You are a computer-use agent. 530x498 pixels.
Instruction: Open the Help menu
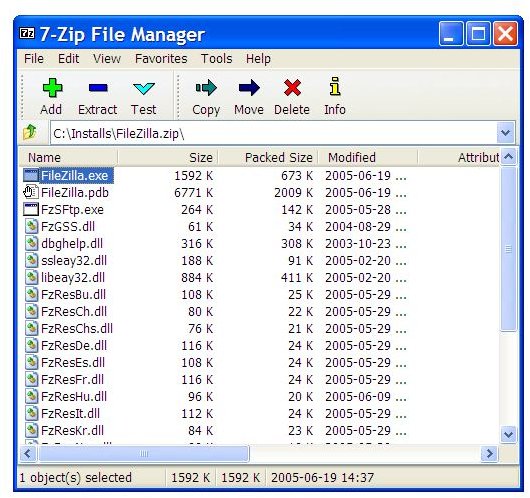(258, 59)
